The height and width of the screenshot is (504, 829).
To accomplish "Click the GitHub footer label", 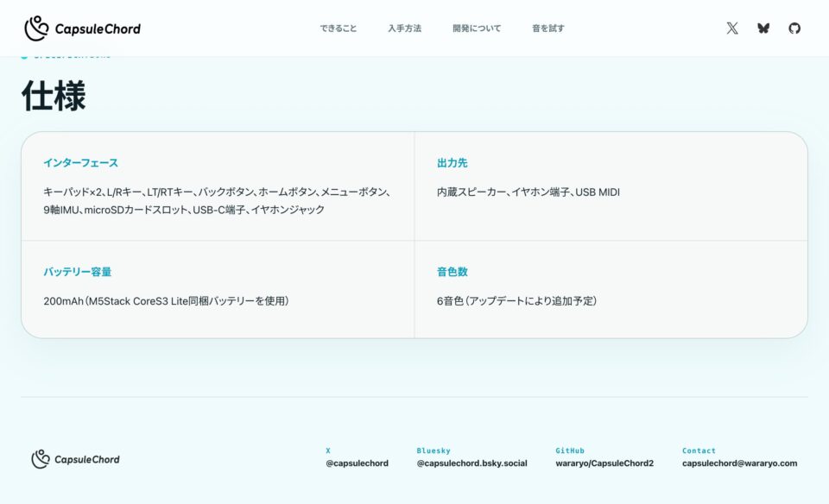I will coord(570,450).
